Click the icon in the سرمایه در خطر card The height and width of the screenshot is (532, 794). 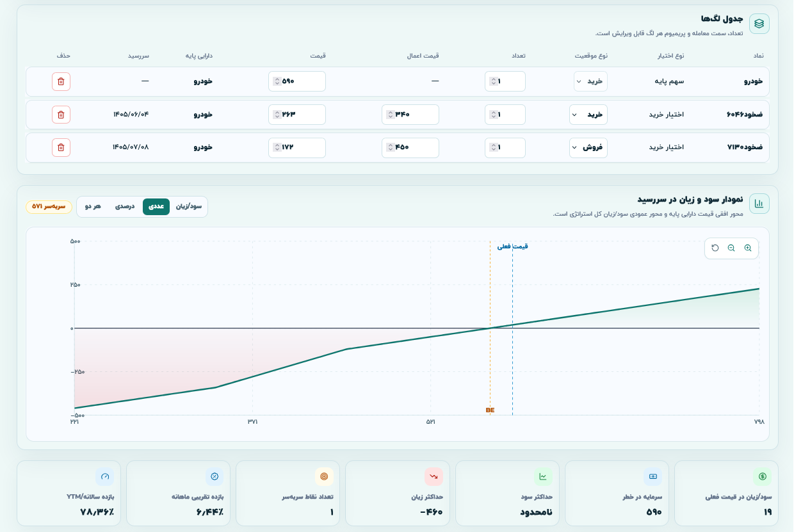653,476
